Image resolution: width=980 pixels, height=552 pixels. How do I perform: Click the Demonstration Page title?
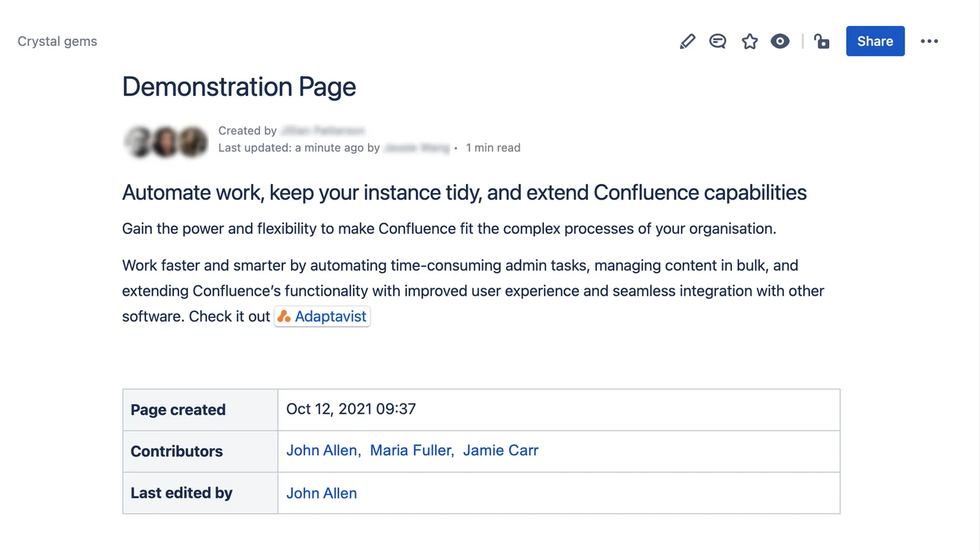tap(239, 86)
